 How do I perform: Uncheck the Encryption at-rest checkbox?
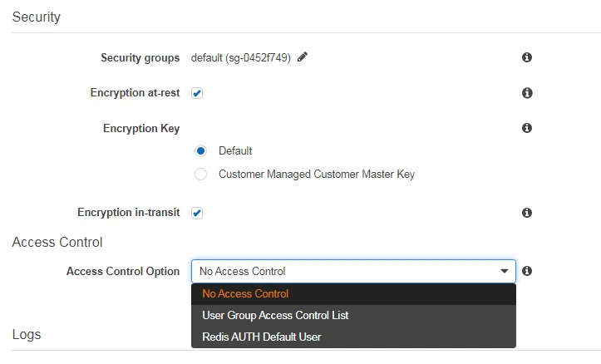pos(197,93)
